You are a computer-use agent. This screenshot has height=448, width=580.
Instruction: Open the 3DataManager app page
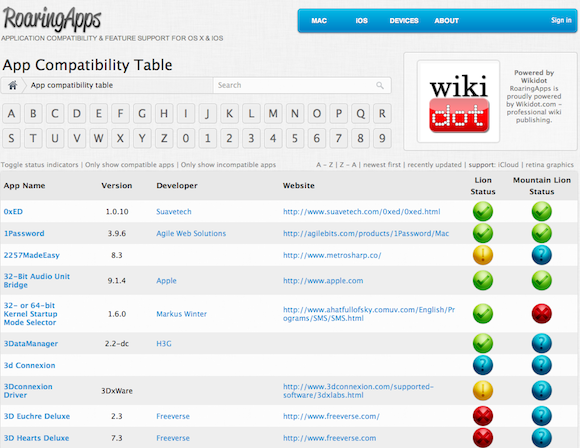tap(31, 344)
